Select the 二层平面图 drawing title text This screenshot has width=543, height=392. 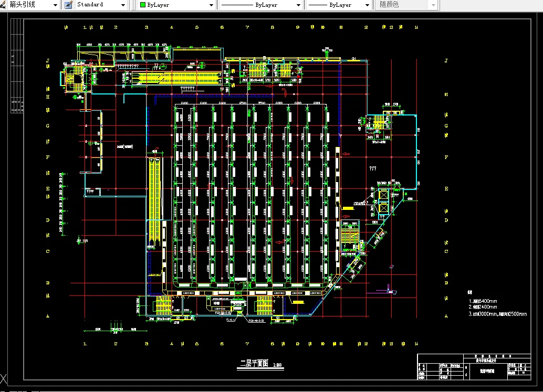[x=255, y=363]
